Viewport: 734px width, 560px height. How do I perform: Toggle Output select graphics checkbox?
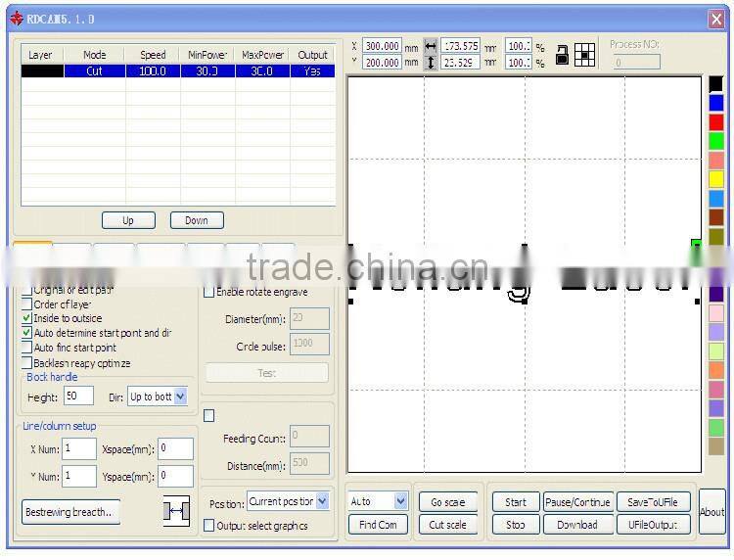tap(208, 526)
